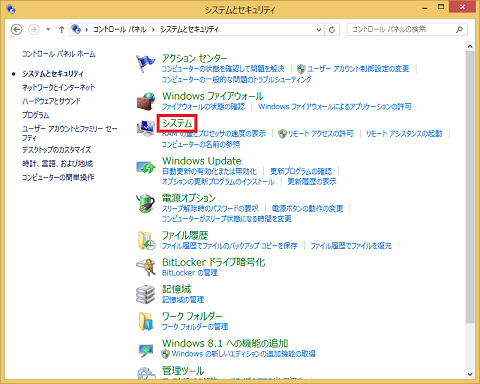Open ワーク フォルダー heading
Screen dimensions: 480x384
click(192, 316)
